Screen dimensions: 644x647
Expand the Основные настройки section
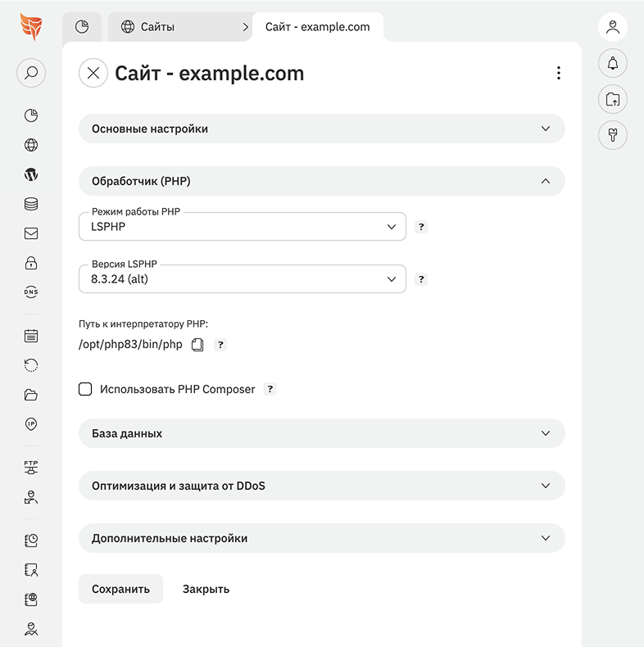coord(321,129)
